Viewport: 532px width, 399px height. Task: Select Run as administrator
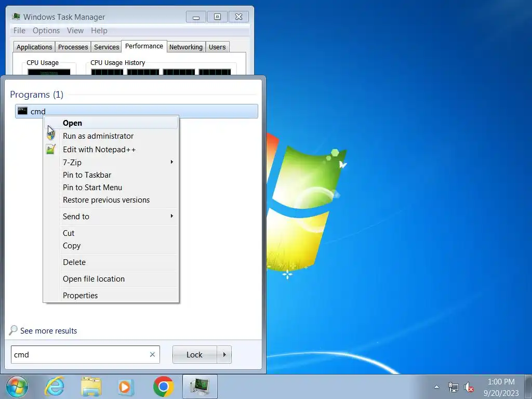pos(111,136)
